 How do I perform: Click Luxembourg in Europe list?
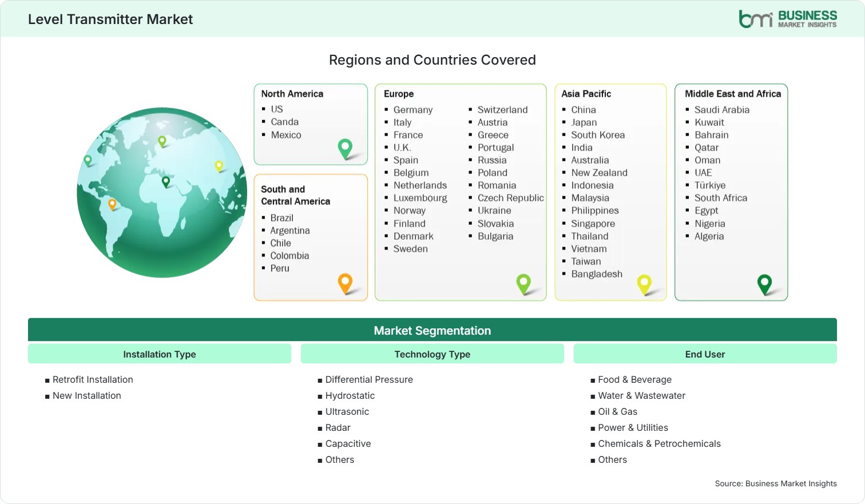[420, 198]
